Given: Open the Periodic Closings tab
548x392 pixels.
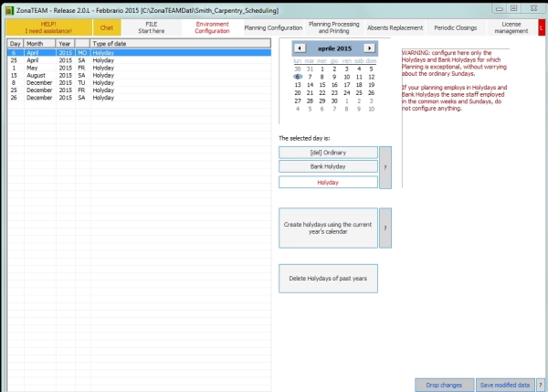Looking at the screenshot, I should pos(455,27).
